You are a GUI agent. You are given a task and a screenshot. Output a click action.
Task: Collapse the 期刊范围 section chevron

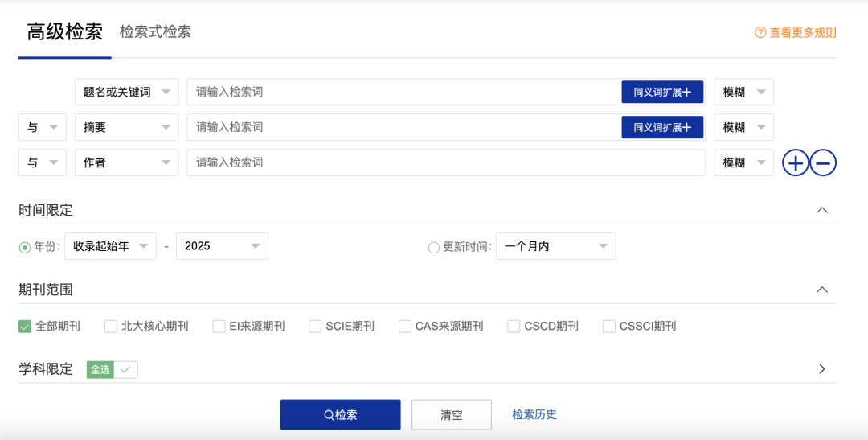coord(821,290)
